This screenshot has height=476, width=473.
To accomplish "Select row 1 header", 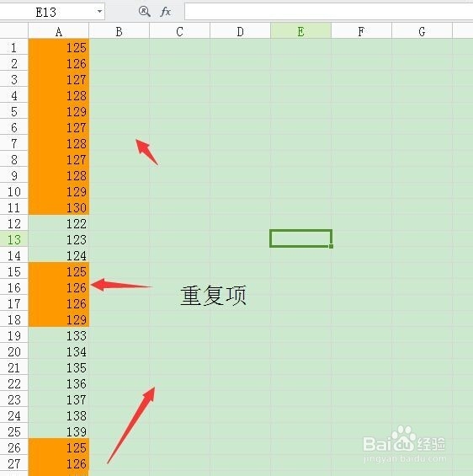I will pos(14,47).
